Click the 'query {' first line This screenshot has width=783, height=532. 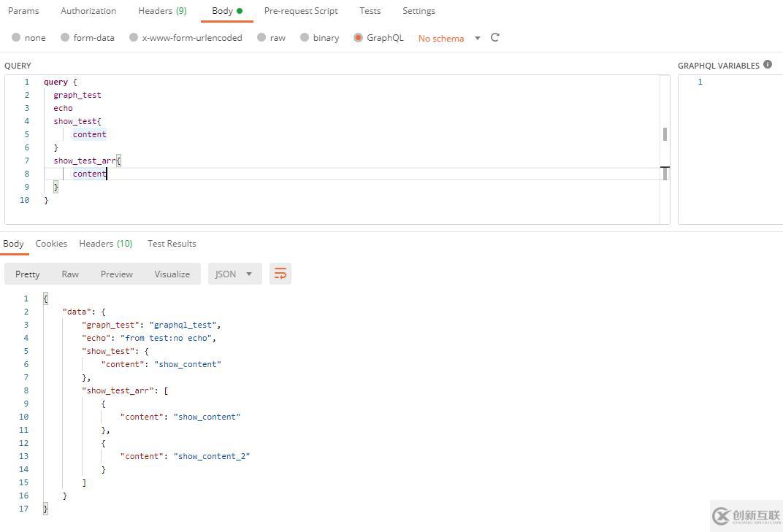click(x=60, y=82)
